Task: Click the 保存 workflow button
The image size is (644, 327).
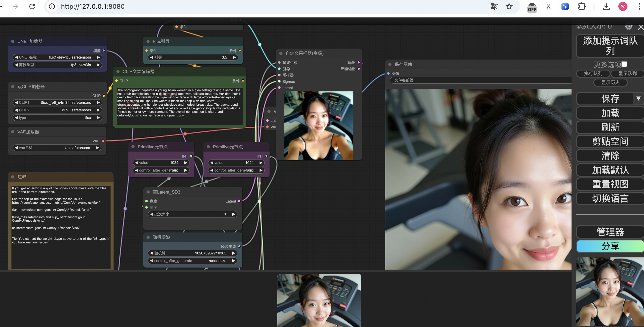Action: pyautogui.click(x=605, y=99)
